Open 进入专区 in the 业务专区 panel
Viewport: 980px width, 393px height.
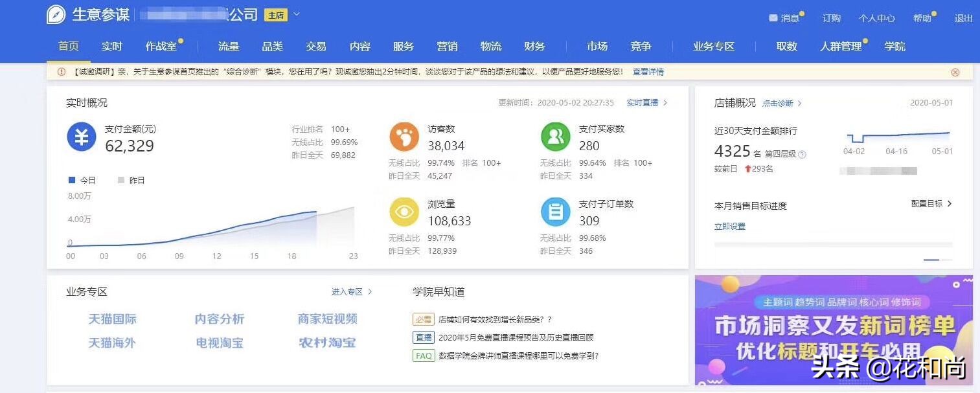(348, 292)
